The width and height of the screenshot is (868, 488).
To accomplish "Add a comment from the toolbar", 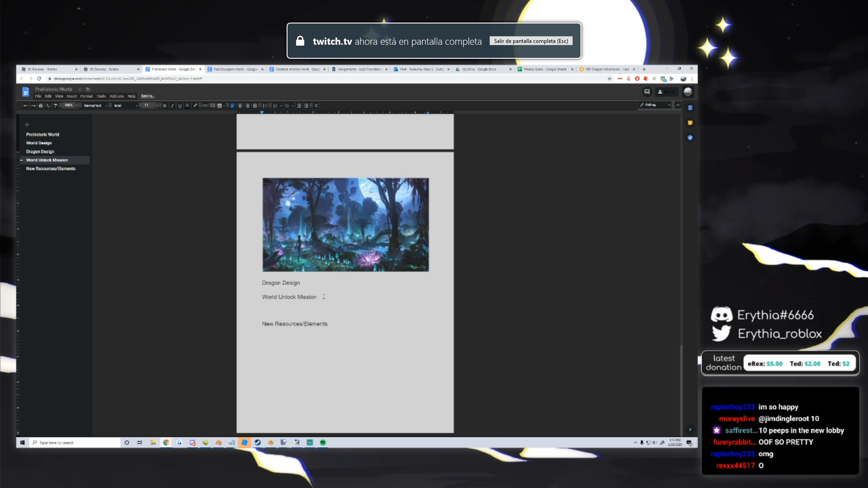I will click(212, 106).
